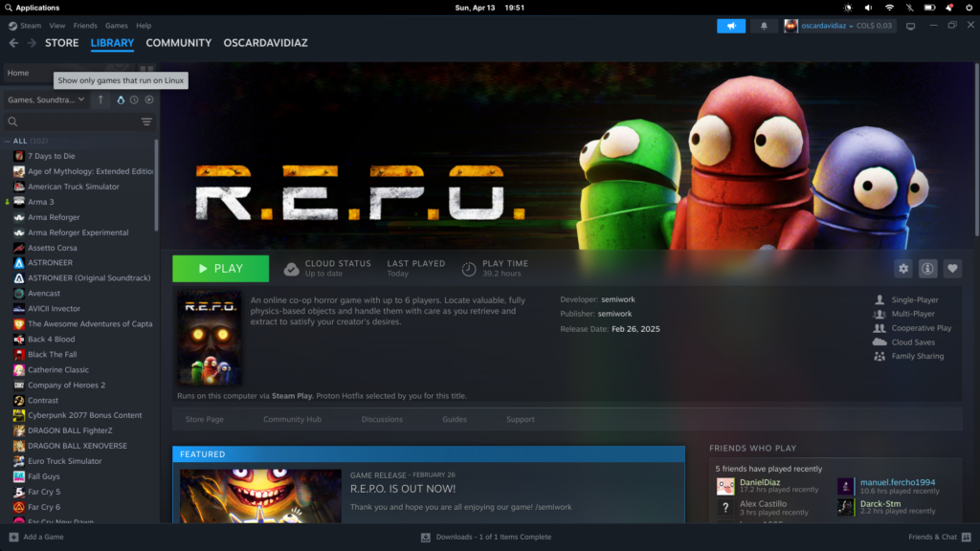
Task: Open the Downloads status icon
Action: pos(426,537)
